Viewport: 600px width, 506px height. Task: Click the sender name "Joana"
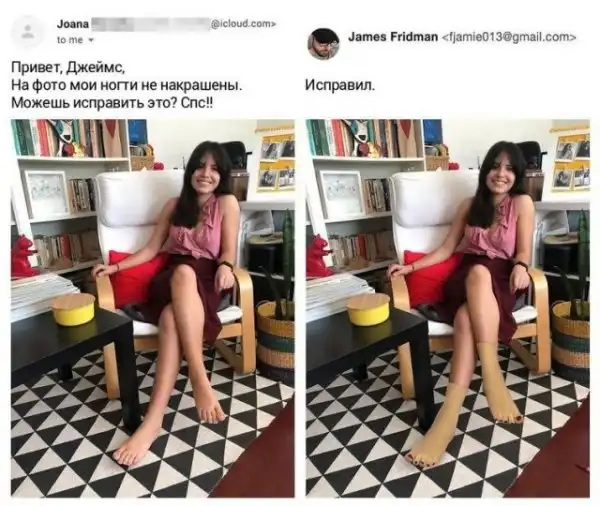[x=73, y=24]
